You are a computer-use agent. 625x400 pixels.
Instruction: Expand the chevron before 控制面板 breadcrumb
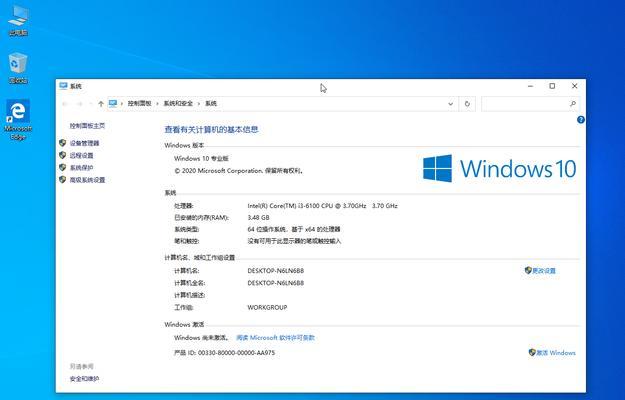click(122, 104)
